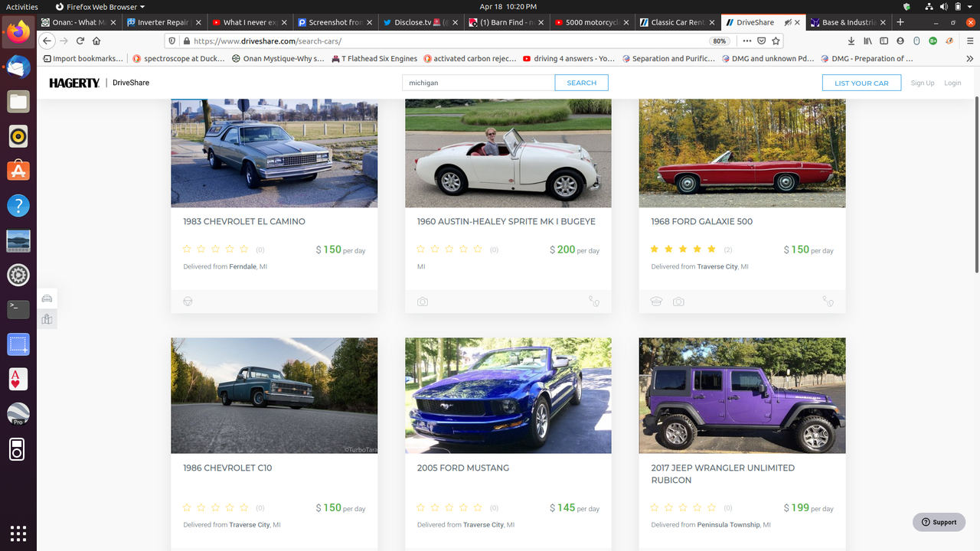The height and width of the screenshot is (551, 980).
Task: Click the Apr 18 10:20 PM clock
Action: click(x=508, y=6)
